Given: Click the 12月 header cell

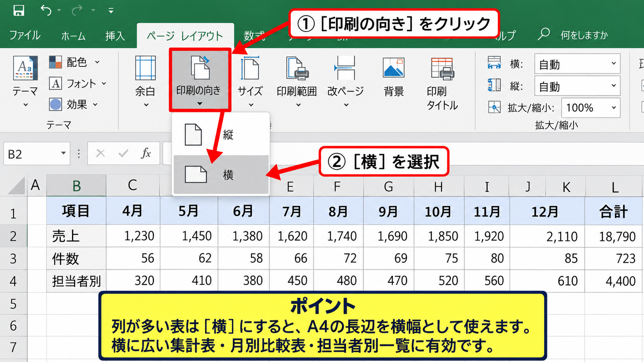Looking at the screenshot, I should coord(547,211).
